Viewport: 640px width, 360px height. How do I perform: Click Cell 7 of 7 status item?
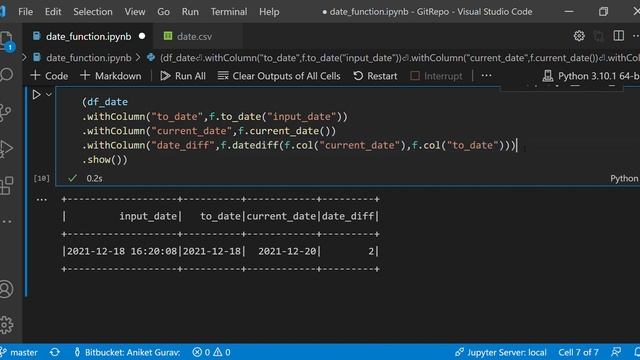click(578, 352)
